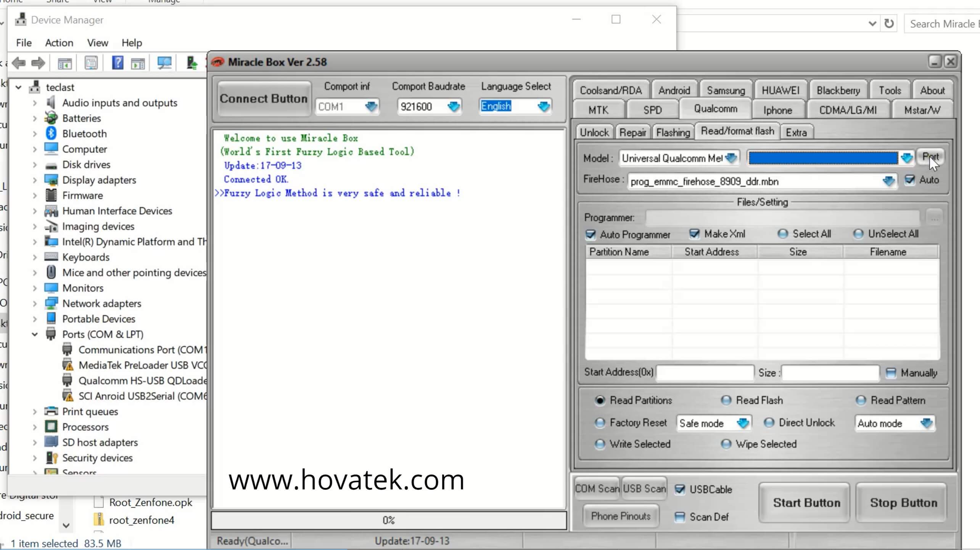
Task: Expand the Disk drives tree node
Action: click(35, 165)
